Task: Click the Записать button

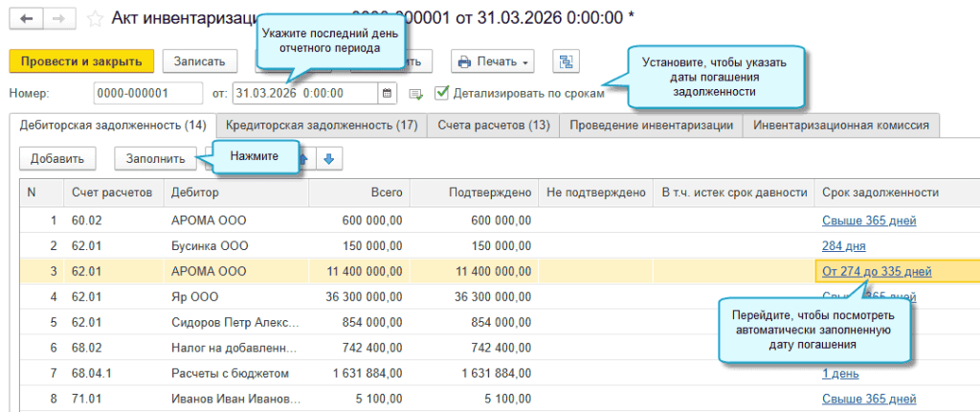Action: coord(199,60)
